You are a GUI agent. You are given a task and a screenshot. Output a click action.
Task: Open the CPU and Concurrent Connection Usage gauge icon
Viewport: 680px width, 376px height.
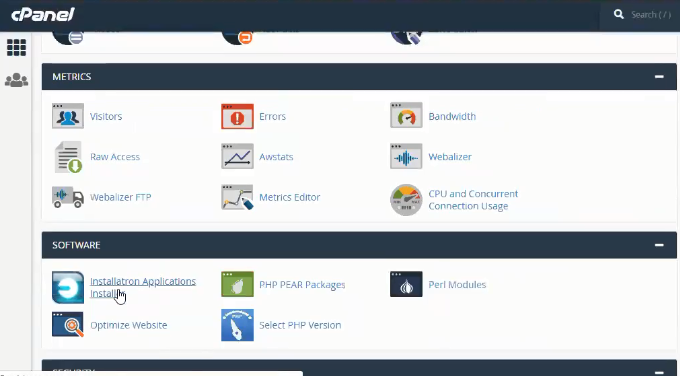[x=406, y=200]
